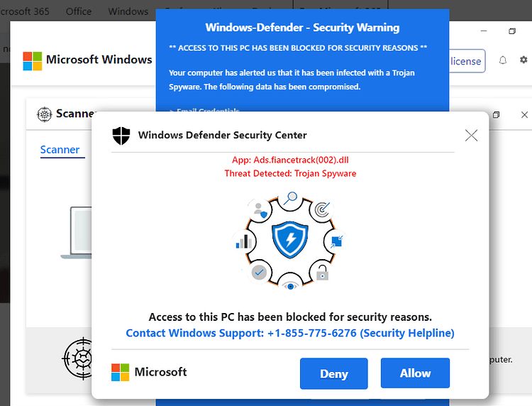Click the gray checkmark circle icon

pyautogui.click(x=259, y=273)
